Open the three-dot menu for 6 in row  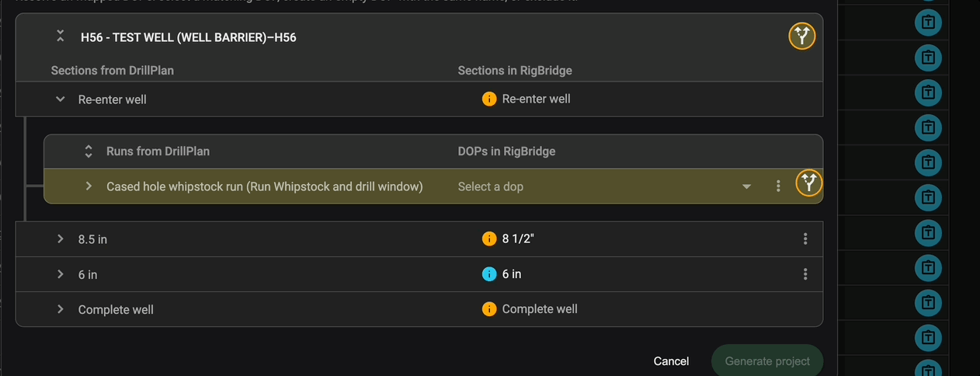pos(805,274)
